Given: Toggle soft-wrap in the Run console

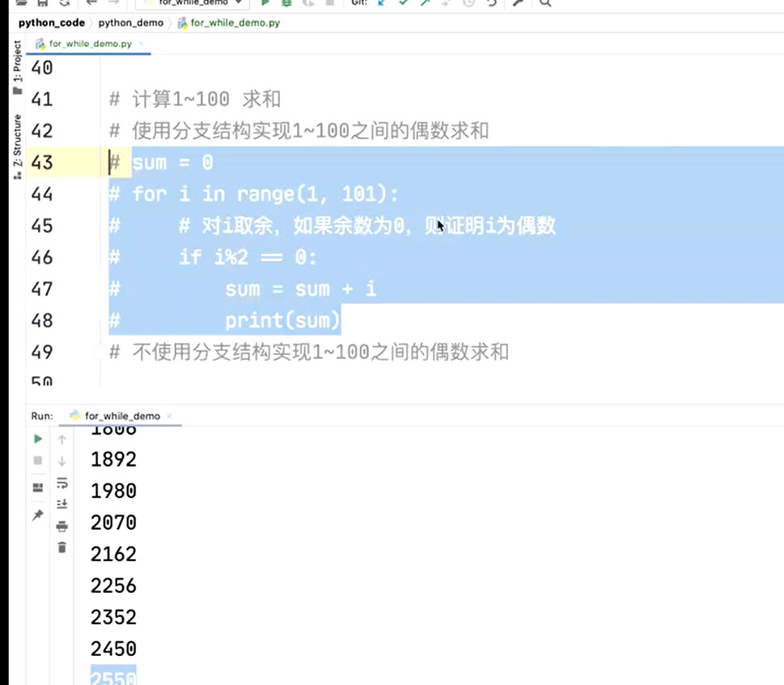Looking at the screenshot, I should [62, 483].
